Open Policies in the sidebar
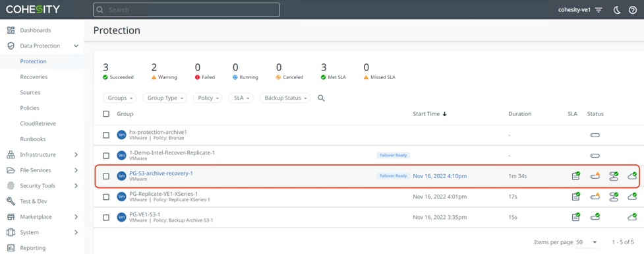Viewport: 644px width, 254px height. pyautogui.click(x=30, y=108)
